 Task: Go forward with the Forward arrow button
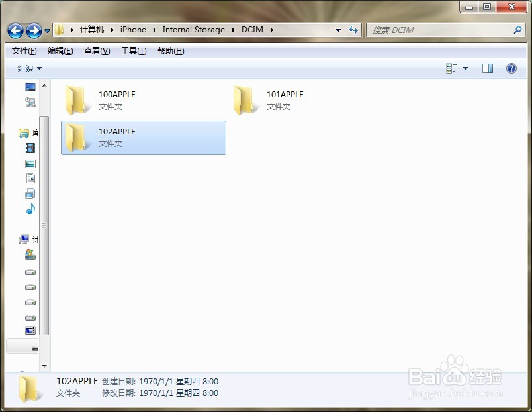pos(34,31)
